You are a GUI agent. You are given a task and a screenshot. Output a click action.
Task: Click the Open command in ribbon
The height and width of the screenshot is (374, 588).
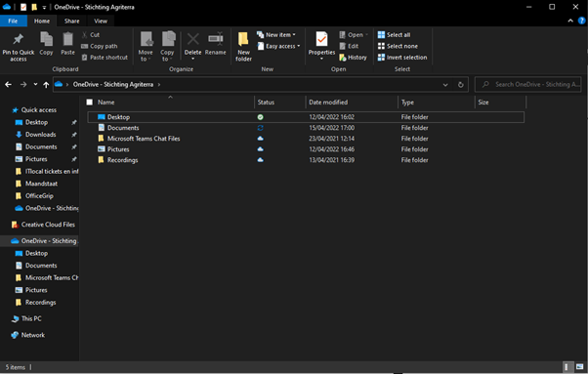coord(354,35)
